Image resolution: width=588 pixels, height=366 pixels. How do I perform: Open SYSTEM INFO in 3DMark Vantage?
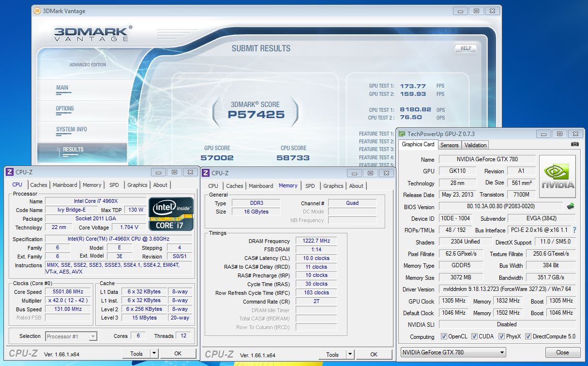(72, 129)
